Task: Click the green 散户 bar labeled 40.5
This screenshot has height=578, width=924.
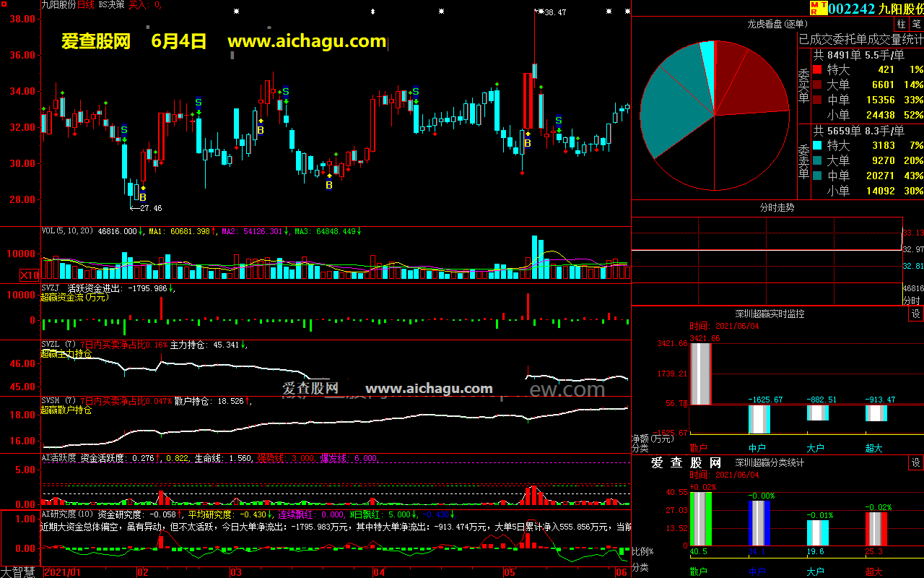Action: pyautogui.click(x=701, y=519)
